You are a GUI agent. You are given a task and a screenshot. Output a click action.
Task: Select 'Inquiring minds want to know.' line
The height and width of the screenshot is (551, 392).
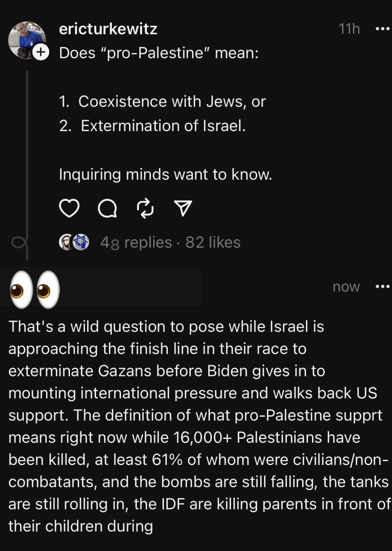tap(165, 174)
